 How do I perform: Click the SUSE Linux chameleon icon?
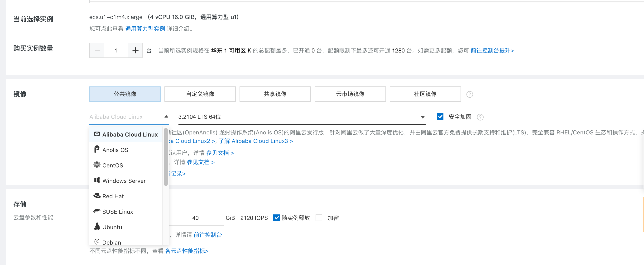pos(97,211)
